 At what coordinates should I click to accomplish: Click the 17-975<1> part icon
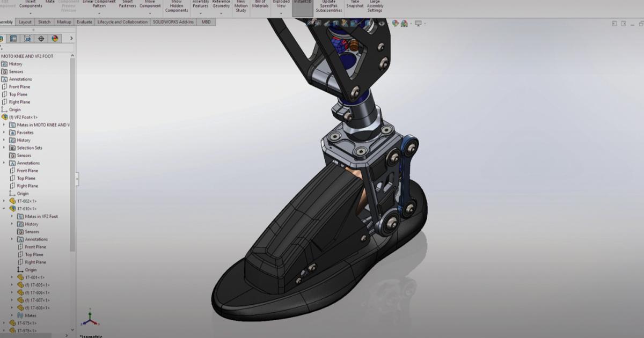12,323
